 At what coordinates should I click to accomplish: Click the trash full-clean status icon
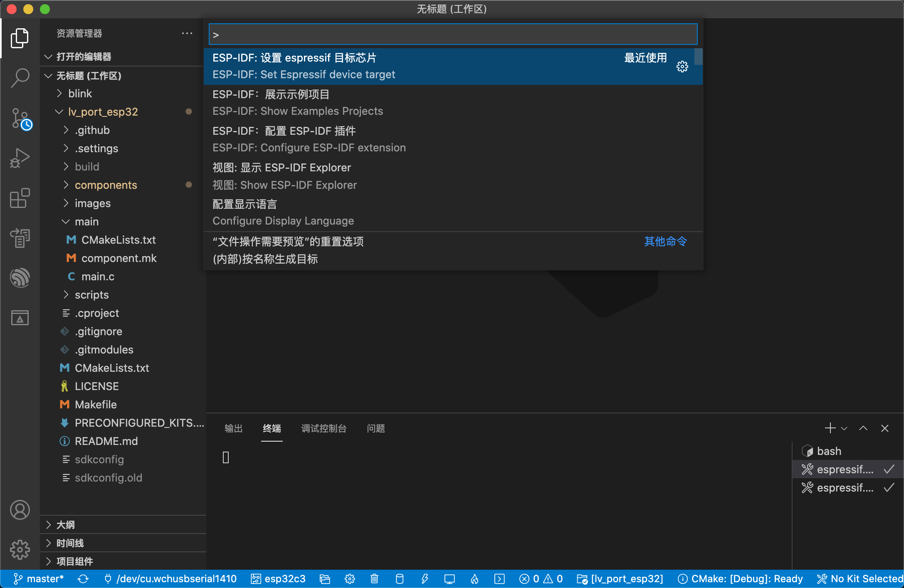tap(374, 579)
